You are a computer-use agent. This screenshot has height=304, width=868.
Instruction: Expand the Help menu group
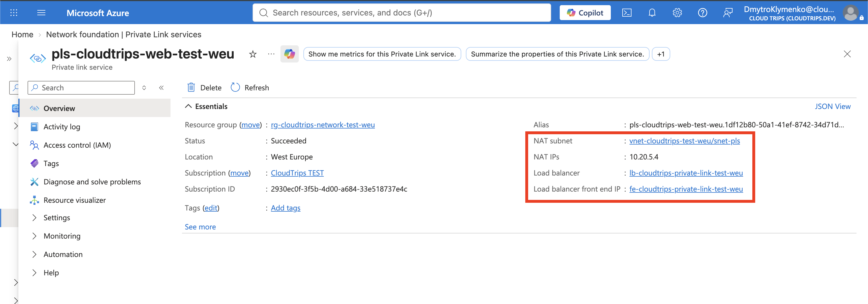tap(34, 273)
